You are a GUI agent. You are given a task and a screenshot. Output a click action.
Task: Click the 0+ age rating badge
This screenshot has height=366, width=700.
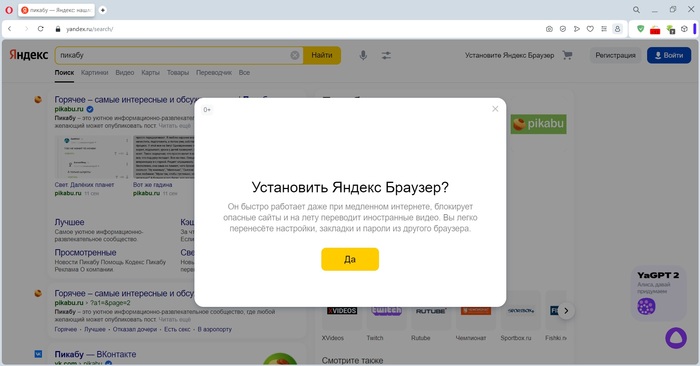(x=207, y=110)
